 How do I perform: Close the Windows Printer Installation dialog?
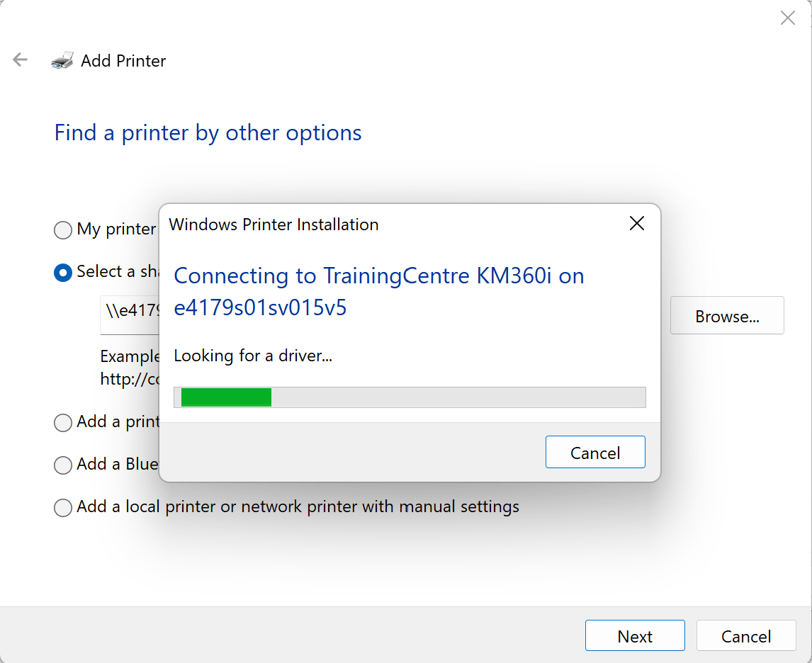(636, 224)
